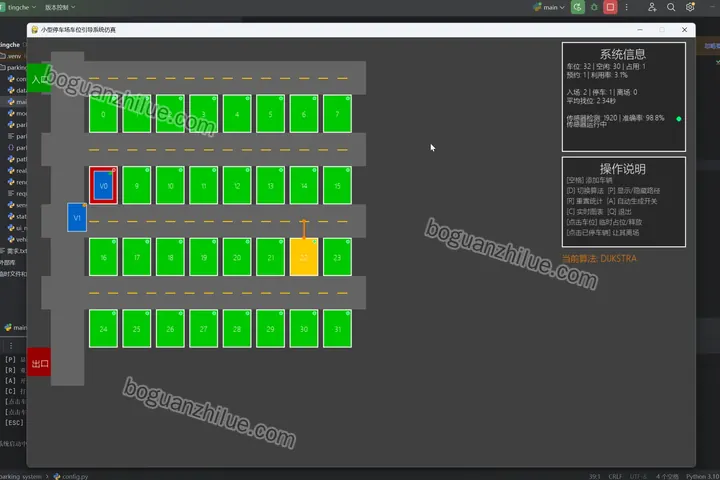Image resolution: width=720 pixels, height=480 pixels.
Task: Minimize the parking simulation window
Action: coord(640,29)
